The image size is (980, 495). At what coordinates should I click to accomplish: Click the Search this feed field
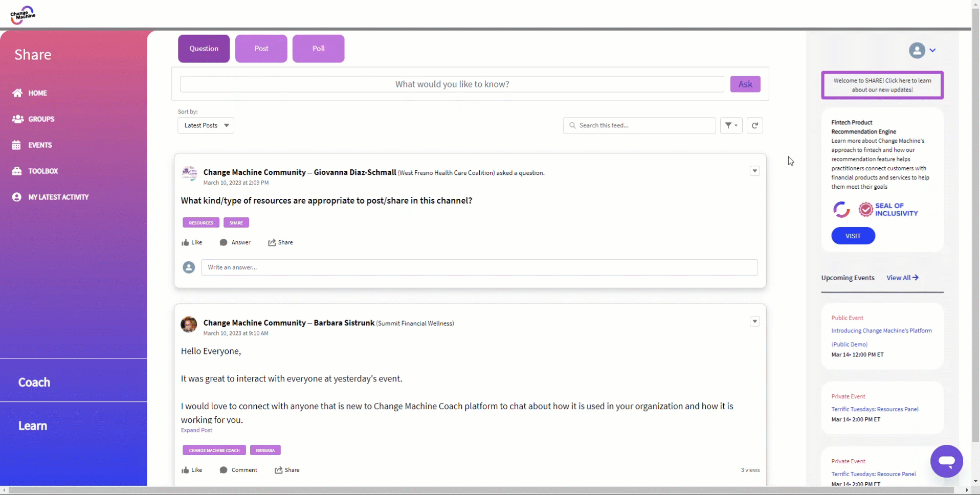639,125
